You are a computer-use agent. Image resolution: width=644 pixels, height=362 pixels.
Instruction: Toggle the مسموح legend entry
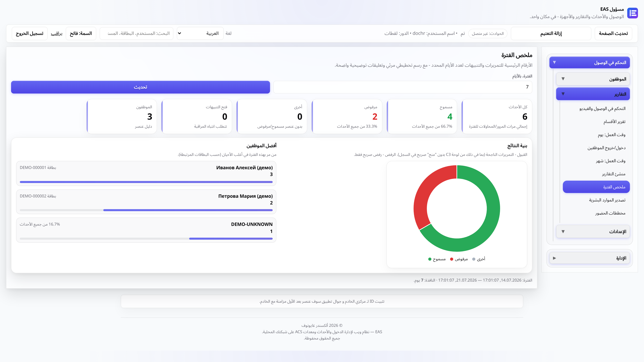point(437,259)
